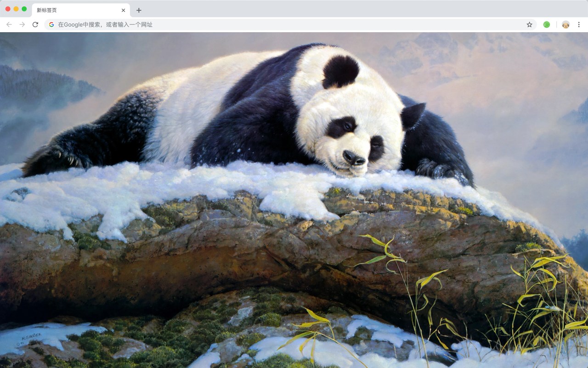Go forward to the next page
Screen dimensions: 588x368
tap(22, 24)
